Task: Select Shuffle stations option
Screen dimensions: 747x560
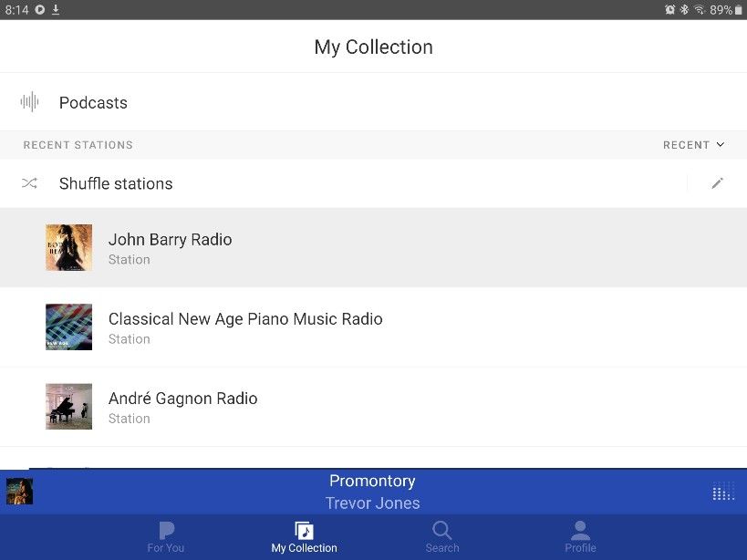Action: (116, 183)
